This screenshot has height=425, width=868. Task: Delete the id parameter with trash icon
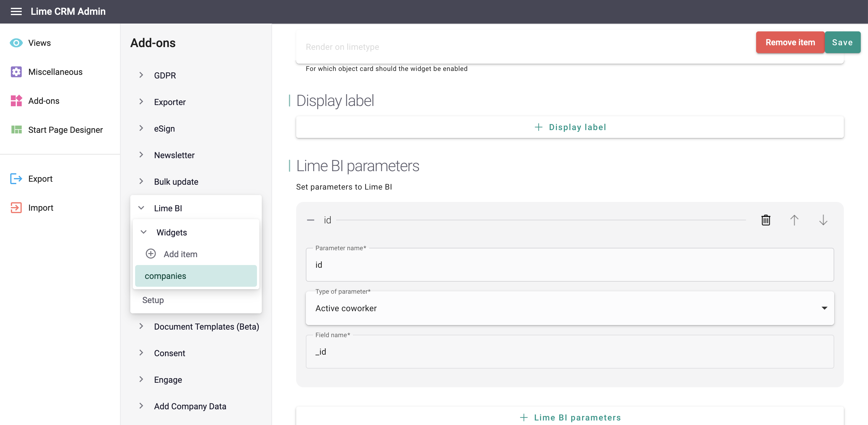[x=765, y=220]
